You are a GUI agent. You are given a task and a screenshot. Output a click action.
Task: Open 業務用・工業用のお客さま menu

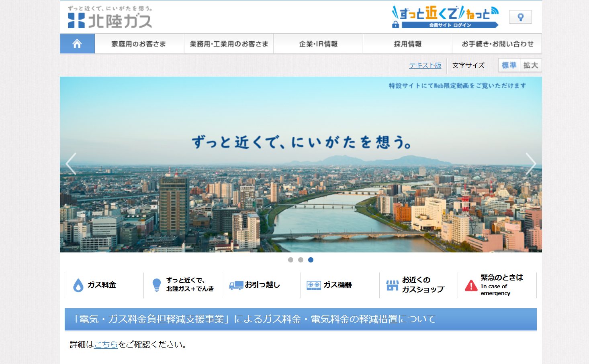point(229,44)
